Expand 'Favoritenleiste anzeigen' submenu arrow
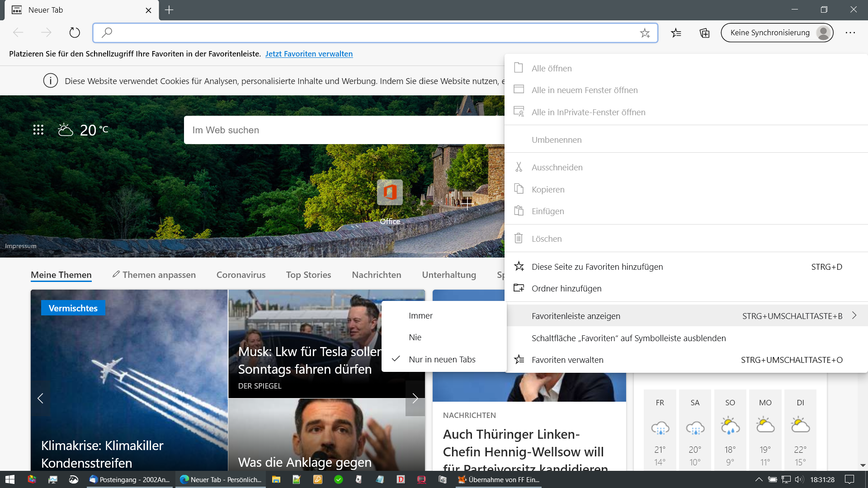Image resolution: width=868 pixels, height=488 pixels. coord(854,316)
